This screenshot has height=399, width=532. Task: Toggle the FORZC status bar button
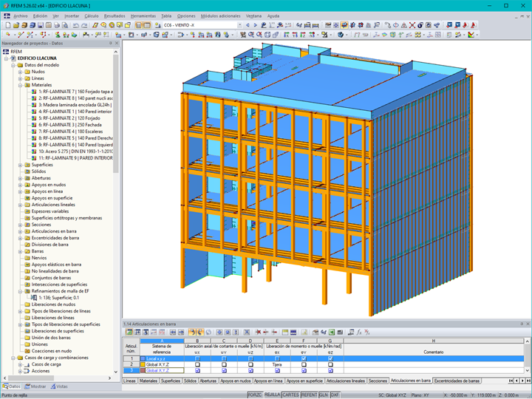coord(255,395)
